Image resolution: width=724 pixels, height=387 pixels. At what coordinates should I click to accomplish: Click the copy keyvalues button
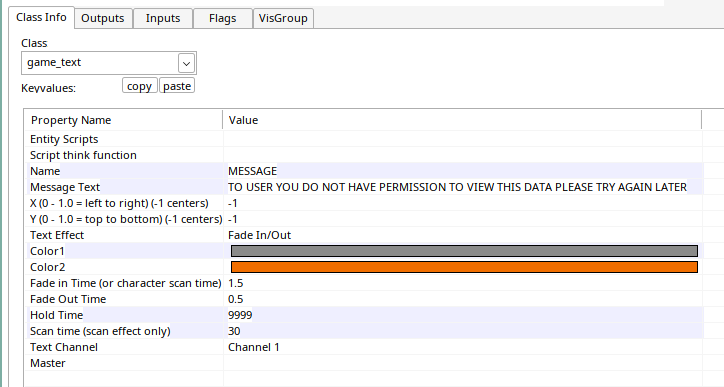coord(139,86)
